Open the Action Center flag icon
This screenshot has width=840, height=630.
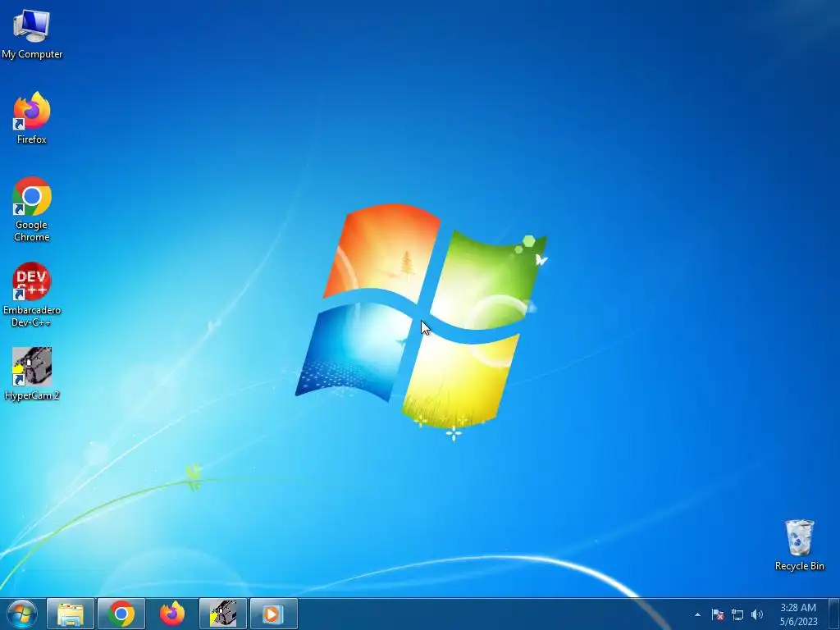(718, 615)
